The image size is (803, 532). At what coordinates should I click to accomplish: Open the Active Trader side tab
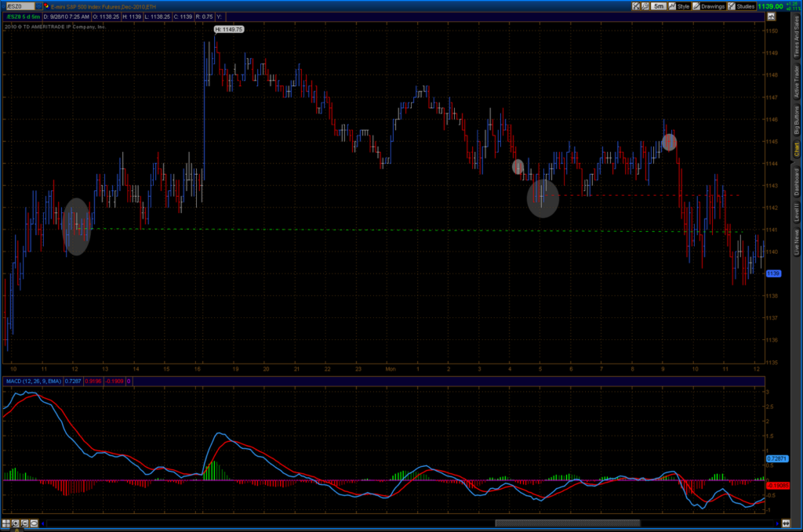click(x=797, y=81)
